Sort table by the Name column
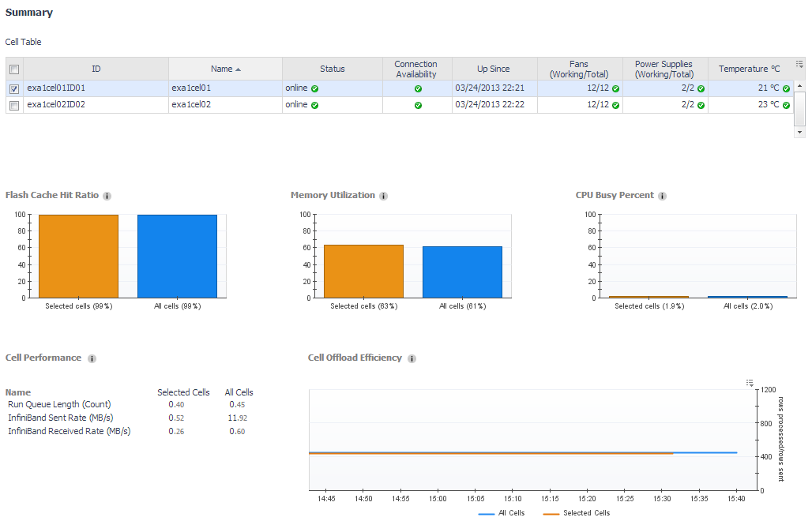812x521 pixels. [225, 69]
